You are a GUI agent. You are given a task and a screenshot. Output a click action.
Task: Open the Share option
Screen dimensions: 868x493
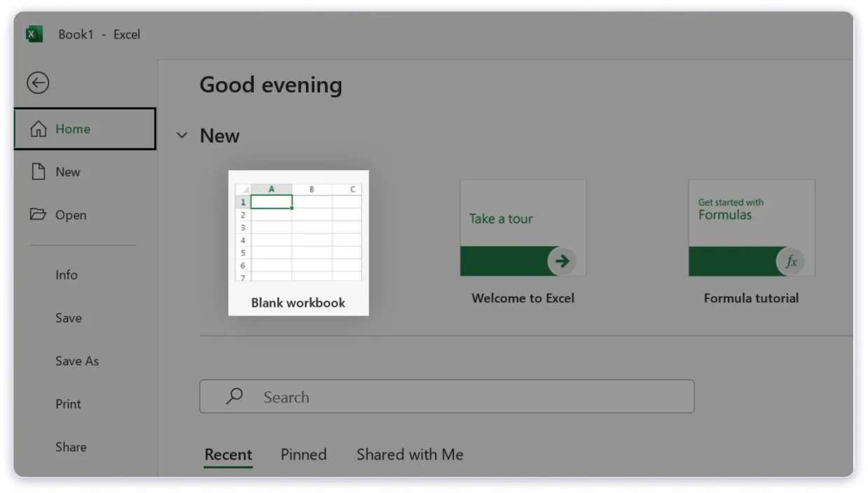pyautogui.click(x=71, y=447)
